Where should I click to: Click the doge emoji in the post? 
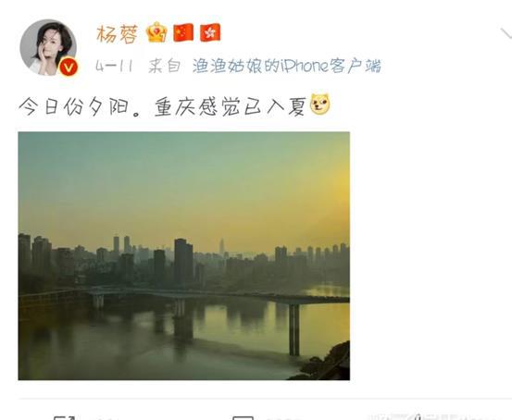319,105
